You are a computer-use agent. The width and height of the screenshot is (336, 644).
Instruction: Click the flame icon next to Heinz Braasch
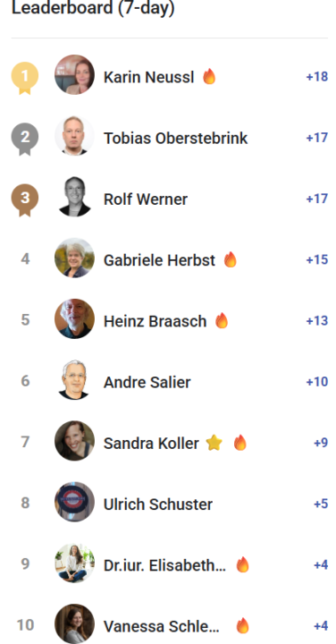[222, 320]
